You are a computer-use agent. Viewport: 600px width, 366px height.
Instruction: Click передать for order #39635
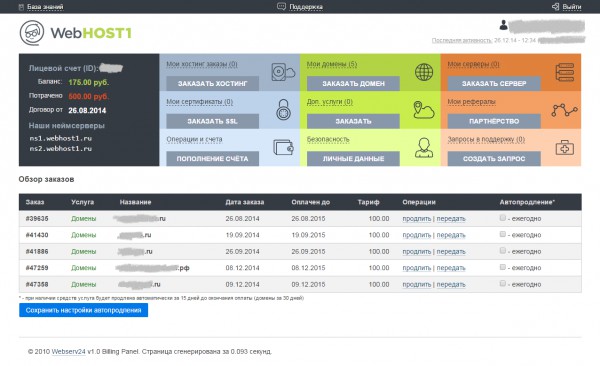click(451, 219)
